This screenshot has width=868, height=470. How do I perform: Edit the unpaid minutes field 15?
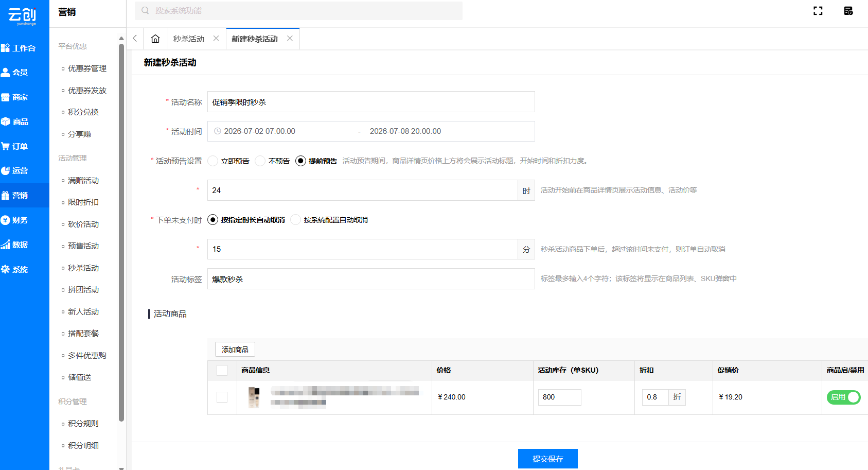[x=362, y=249]
